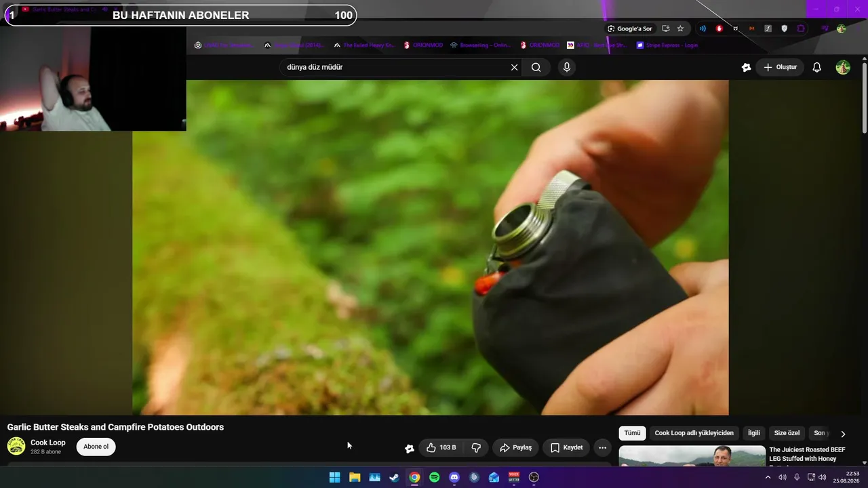
Task: Open the shield browser extension
Action: coord(785,28)
